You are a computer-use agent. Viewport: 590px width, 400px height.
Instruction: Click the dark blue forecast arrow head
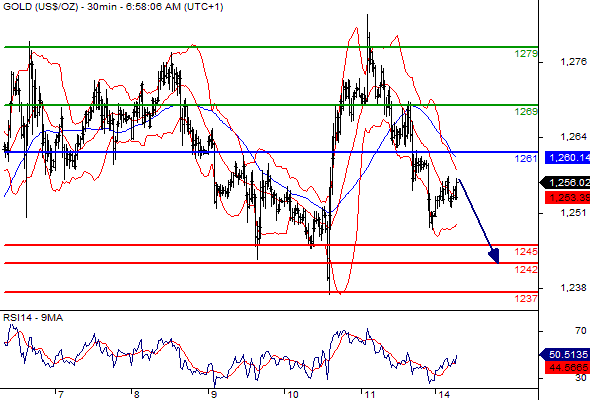(x=494, y=256)
